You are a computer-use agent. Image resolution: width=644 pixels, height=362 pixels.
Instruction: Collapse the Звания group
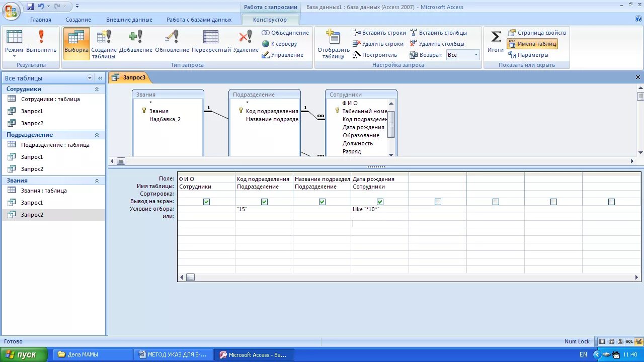point(97,180)
